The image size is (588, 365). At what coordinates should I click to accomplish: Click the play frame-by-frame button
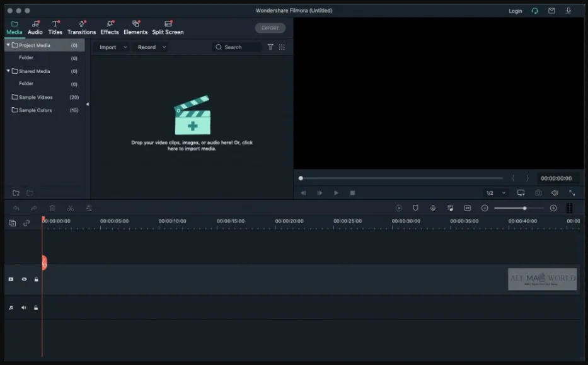(x=320, y=193)
